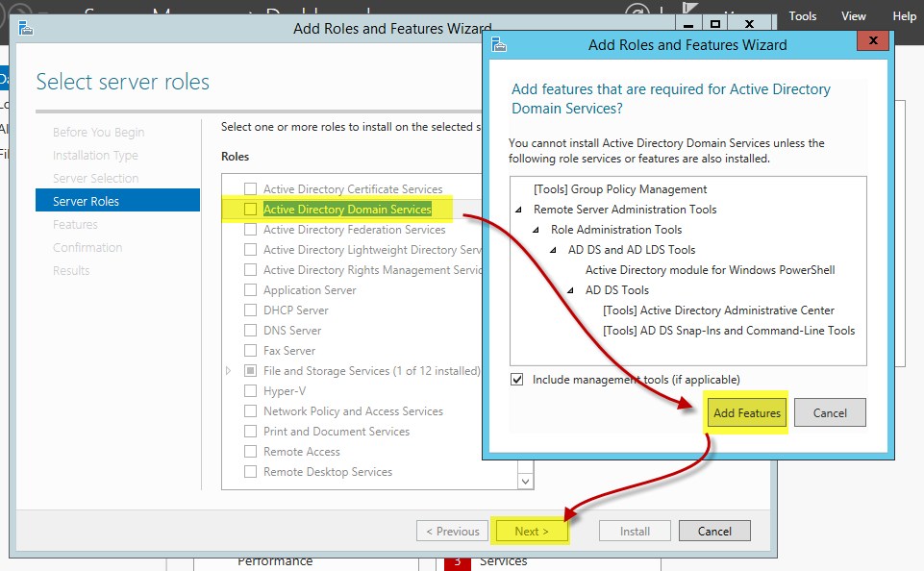This screenshot has height=571, width=924.
Task: Enable the DHCP Server role
Action: click(x=250, y=310)
